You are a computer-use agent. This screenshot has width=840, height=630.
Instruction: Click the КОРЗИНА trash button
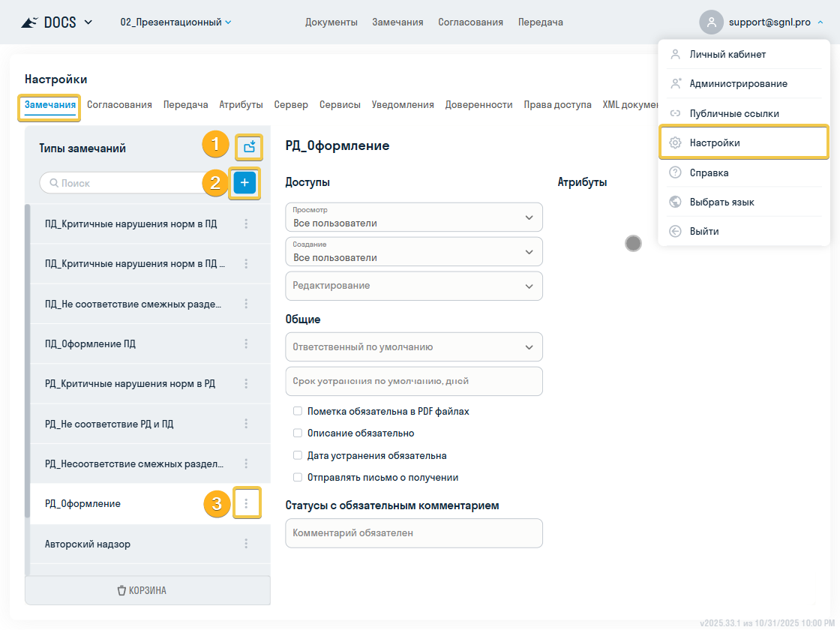pos(148,590)
